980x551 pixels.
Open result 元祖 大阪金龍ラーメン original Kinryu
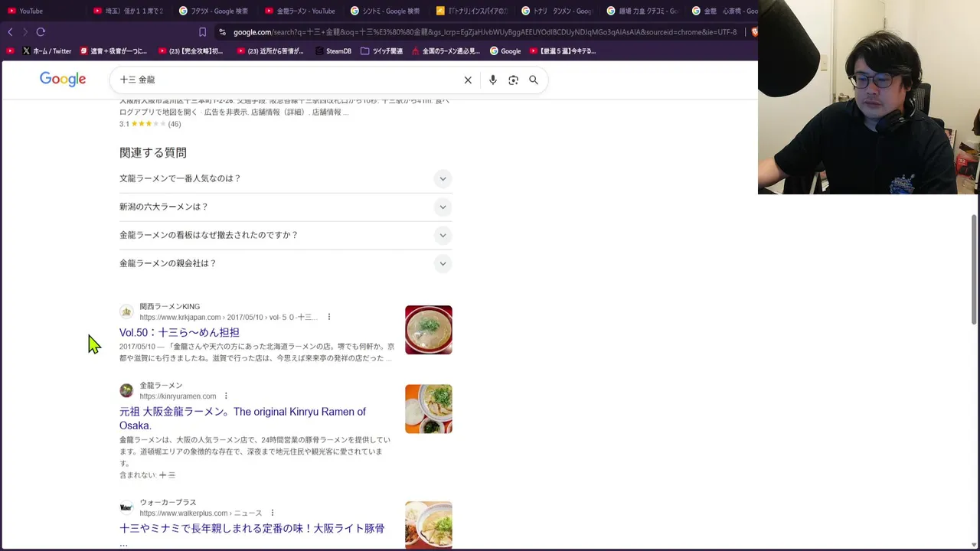coord(243,419)
